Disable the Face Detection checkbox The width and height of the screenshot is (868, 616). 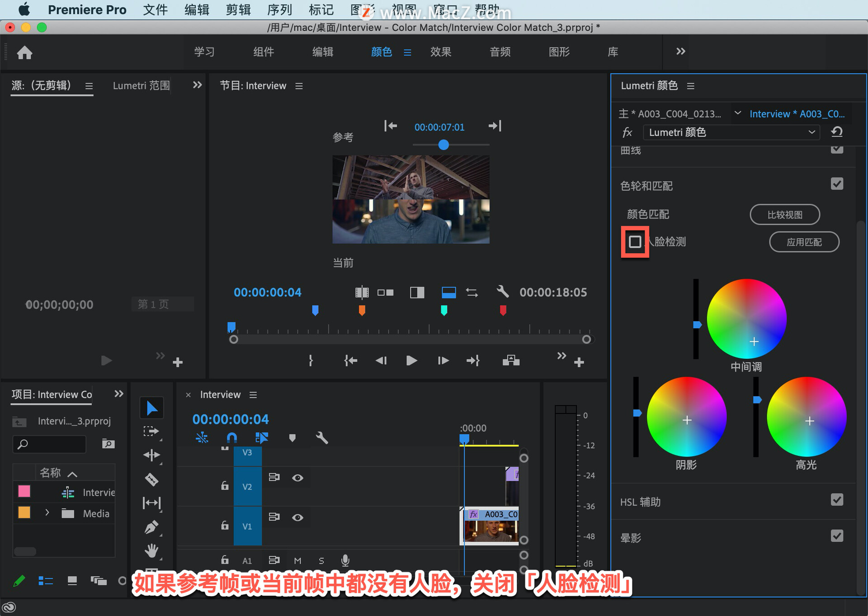click(x=635, y=242)
